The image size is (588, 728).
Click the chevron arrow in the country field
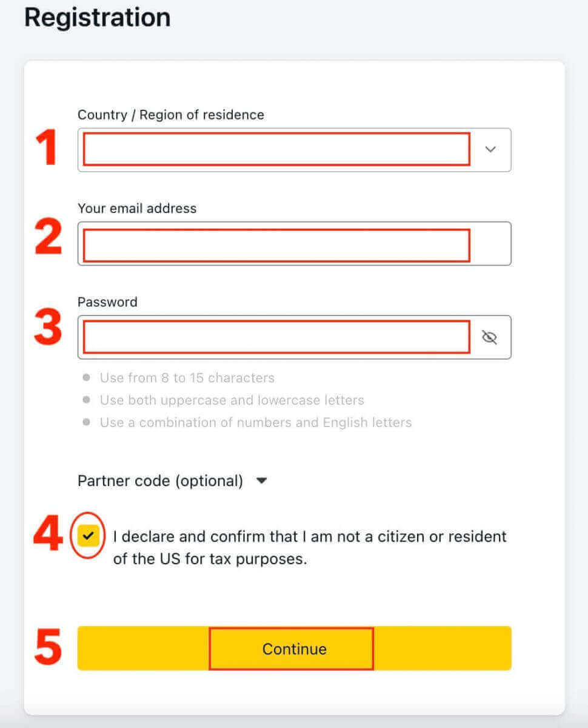tap(490, 149)
